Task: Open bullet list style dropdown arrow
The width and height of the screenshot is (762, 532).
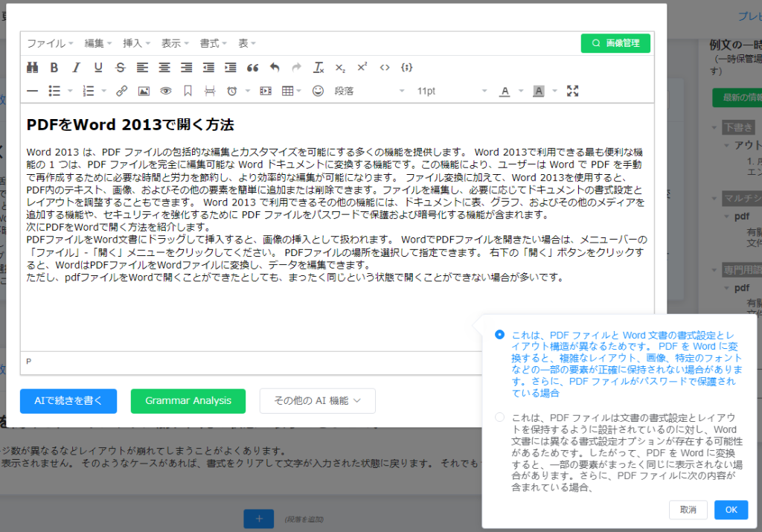Action: click(70, 91)
